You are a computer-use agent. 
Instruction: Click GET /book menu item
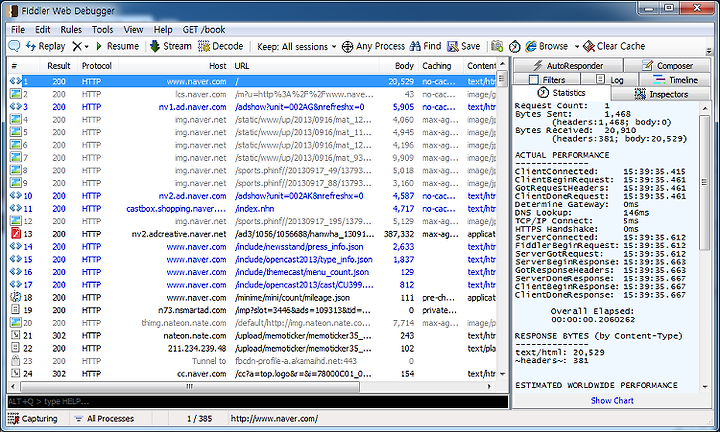coord(203,29)
